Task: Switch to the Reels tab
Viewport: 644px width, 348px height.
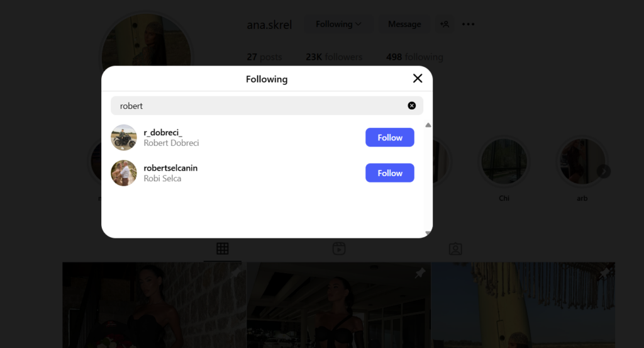Action: point(339,249)
